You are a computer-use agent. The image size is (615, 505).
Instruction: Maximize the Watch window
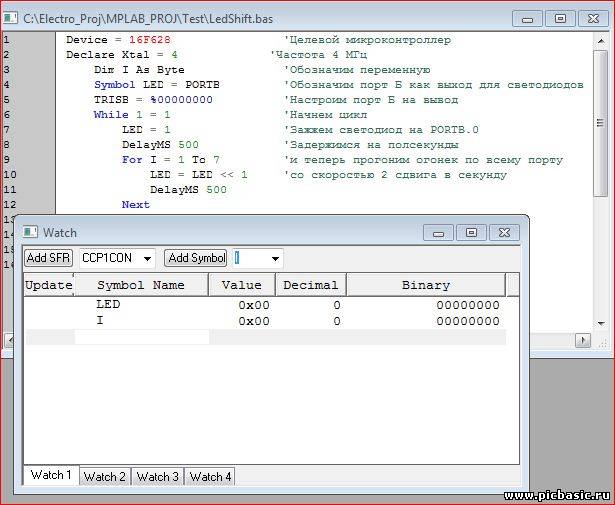471,233
